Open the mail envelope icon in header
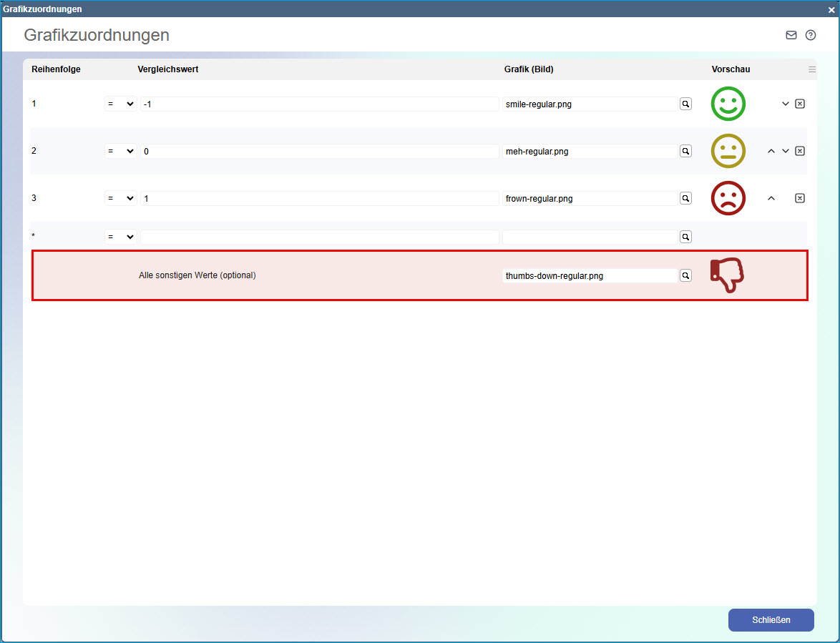This screenshot has width=840, height=643. (x=791, y=35)
